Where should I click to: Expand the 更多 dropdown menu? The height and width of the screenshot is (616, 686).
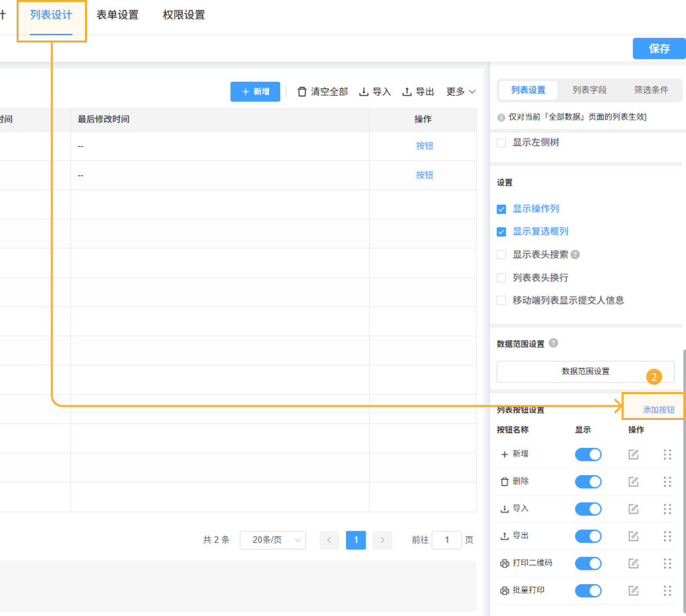point(461,92)
